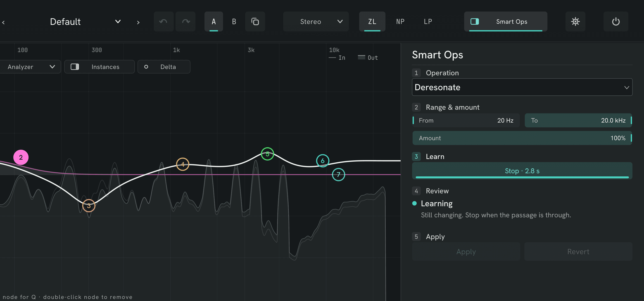Open the Default preset dropdown
Screen dimensions: 644x301
tap(85, 21)
